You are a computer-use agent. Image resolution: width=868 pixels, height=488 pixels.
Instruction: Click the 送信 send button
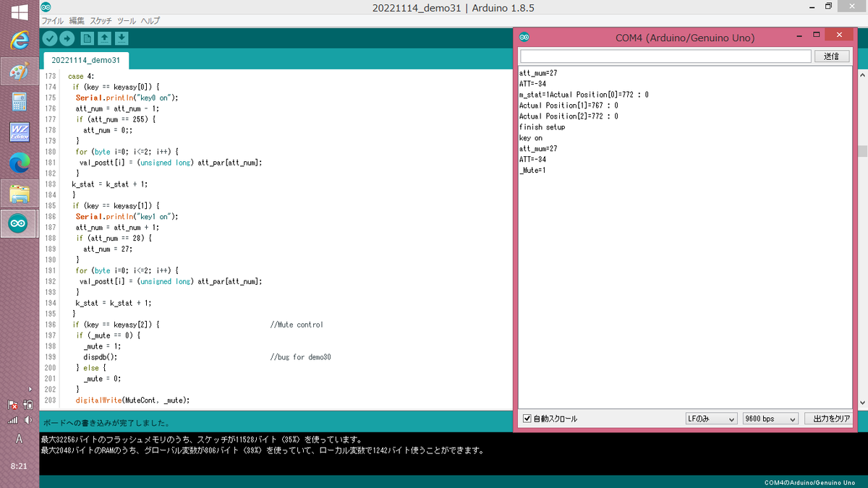[x=832, y=56]
